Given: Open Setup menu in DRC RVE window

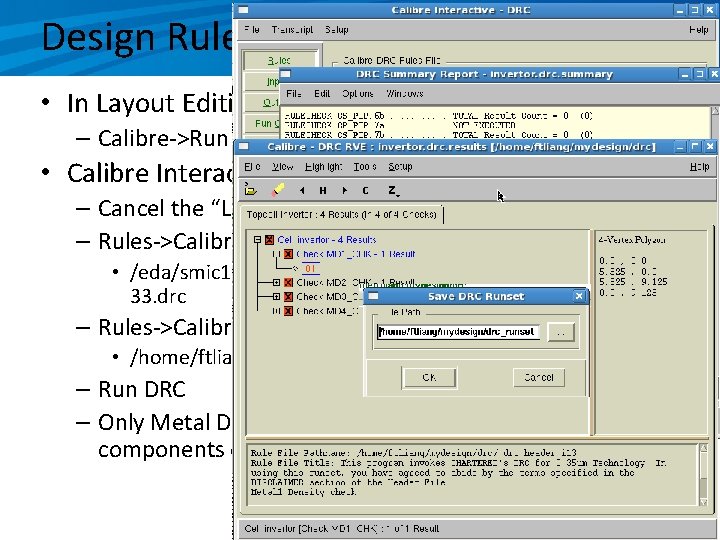Looking at the screenshot, I should click(x=400, y=167).
